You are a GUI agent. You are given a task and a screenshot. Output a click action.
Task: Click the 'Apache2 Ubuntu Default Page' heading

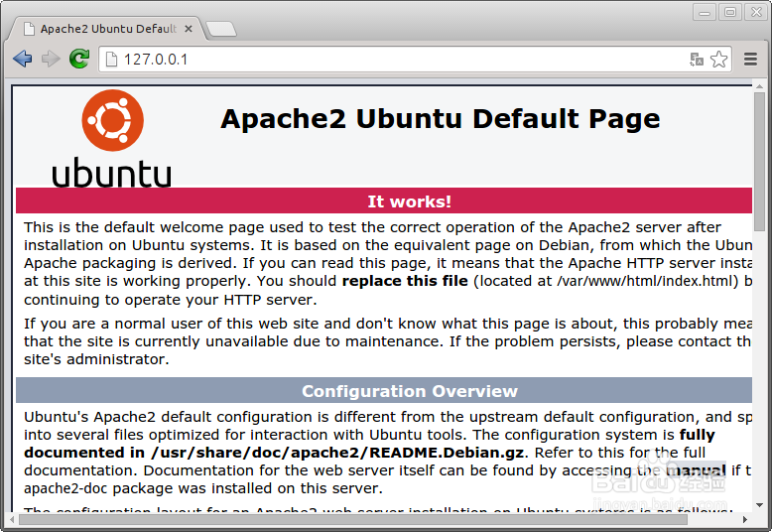441,119
